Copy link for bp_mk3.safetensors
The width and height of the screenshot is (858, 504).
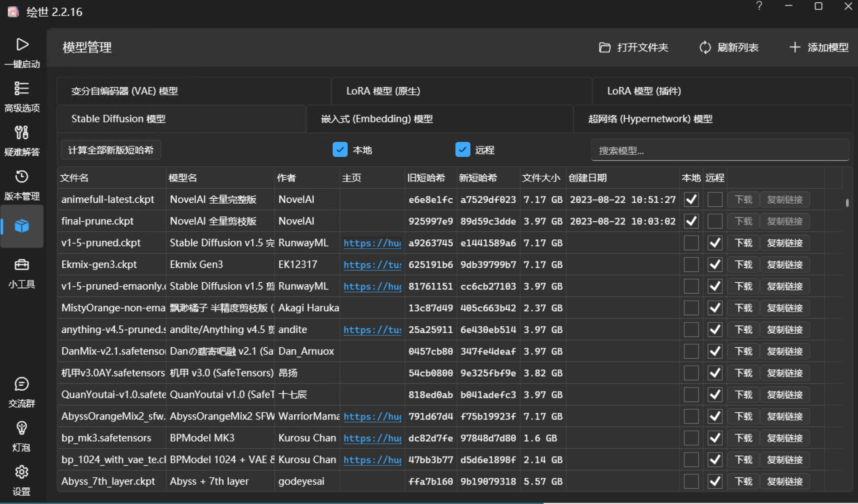[x=785, y=438]
